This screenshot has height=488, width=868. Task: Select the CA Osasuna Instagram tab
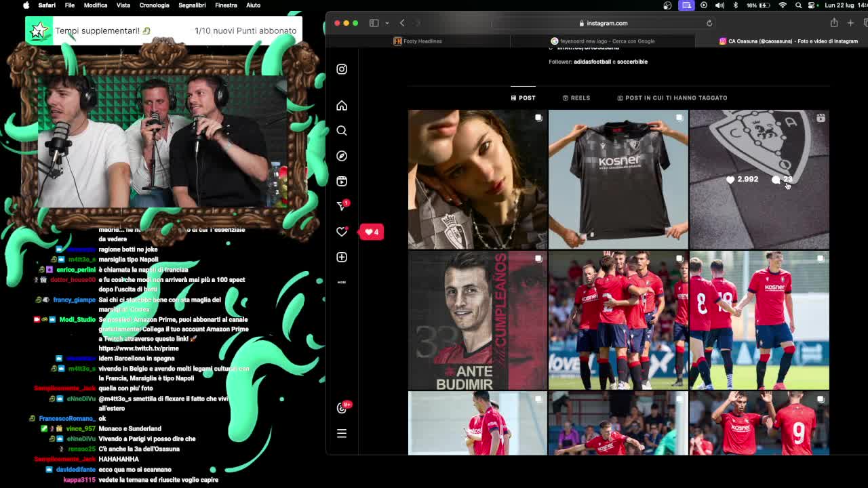click(x=789, y=41)
